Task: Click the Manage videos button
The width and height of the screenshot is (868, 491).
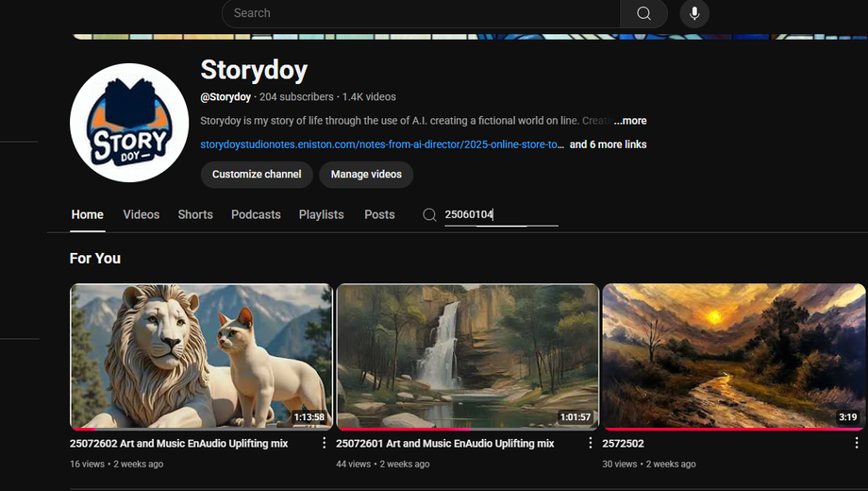Action: 366,175
